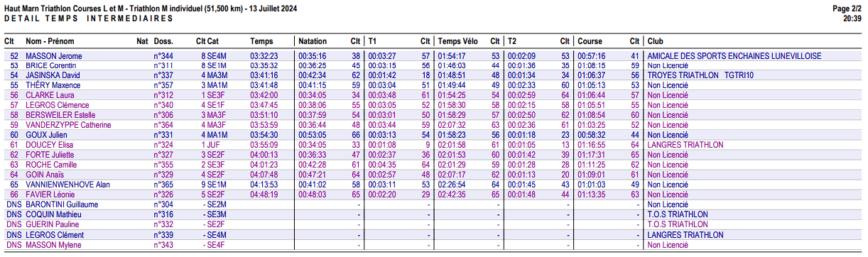Click the Nom - Prénom column header
Viewport: 868px width, 257px height.
click(50, 41)
